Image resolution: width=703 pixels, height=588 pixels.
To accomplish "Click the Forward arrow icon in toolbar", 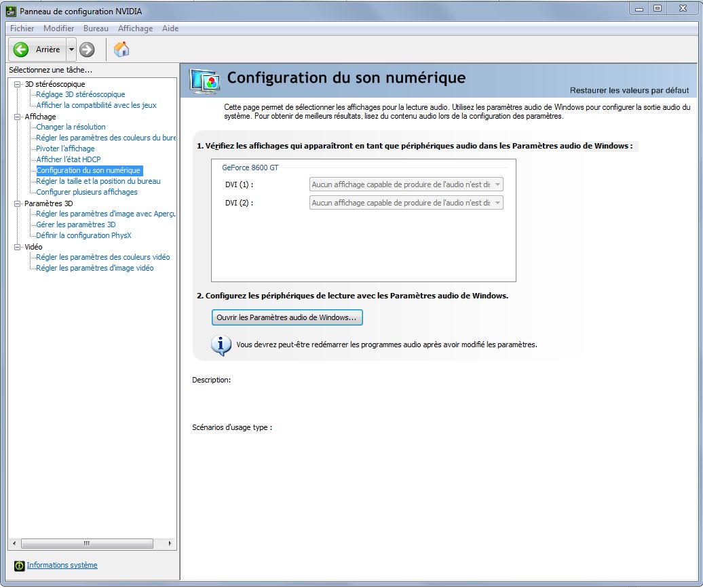I will [87, 50].
